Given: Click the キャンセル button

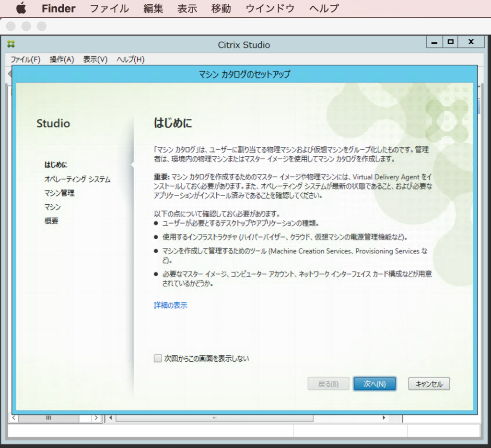Looking at the screenshot, I should (x=429, y=384).
